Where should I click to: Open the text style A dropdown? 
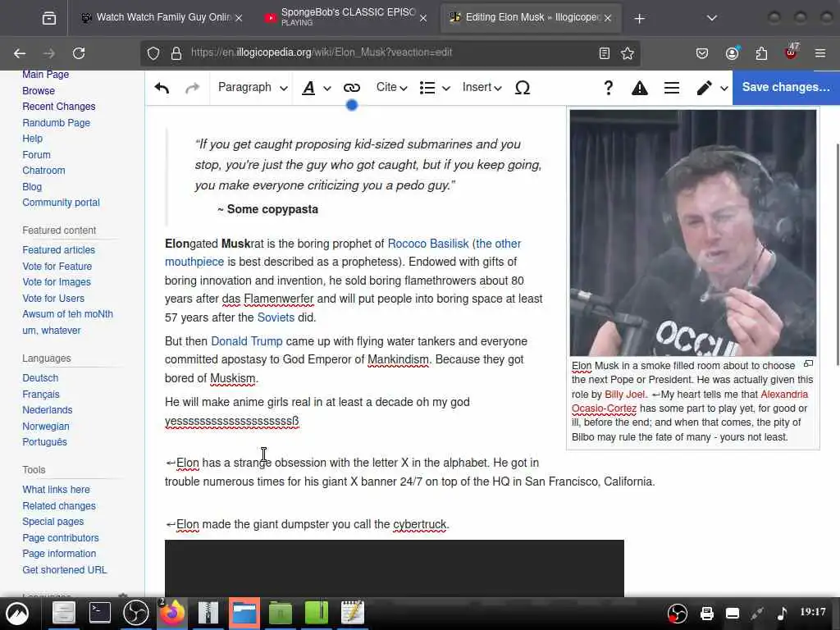pyautogui.click(x=316, y=88)
